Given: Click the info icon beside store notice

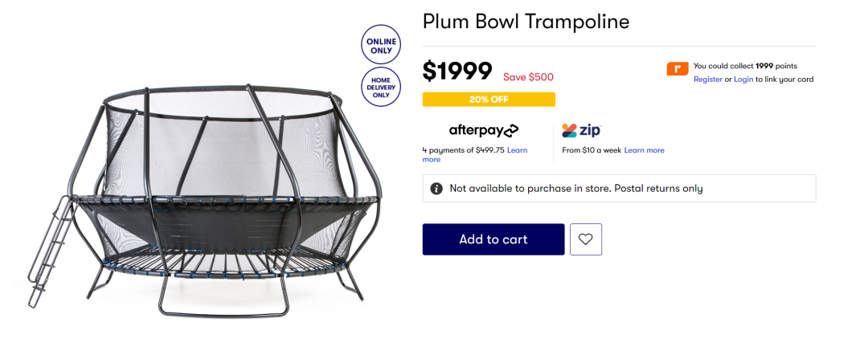Looking at the screenshot, I should [x=436, y=189].
